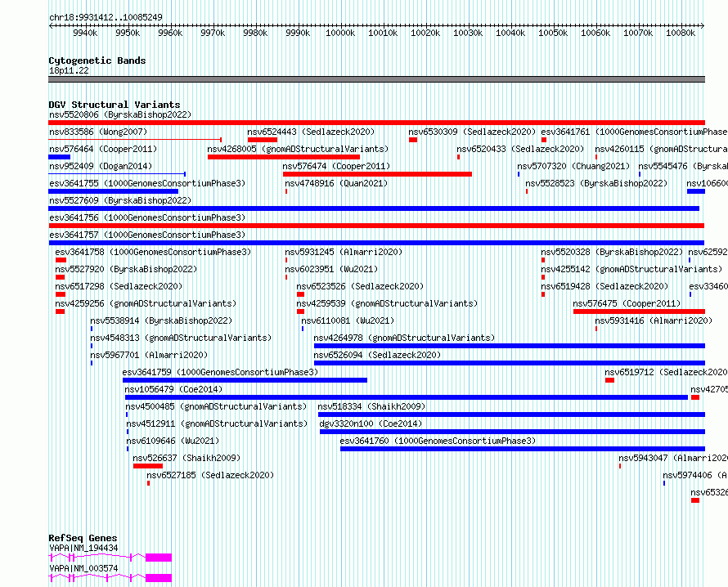Open the esv3641756 variant label
This screenshot has width=728, height=587.
click(x=147, y=217)
